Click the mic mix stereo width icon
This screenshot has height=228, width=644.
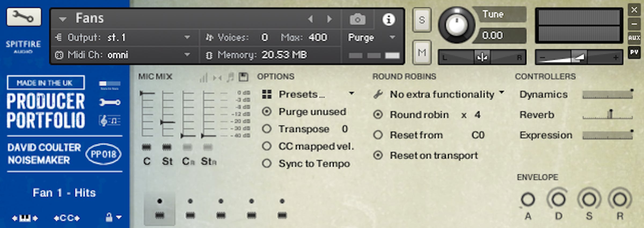pyautogui.click(x=217, y=78)
